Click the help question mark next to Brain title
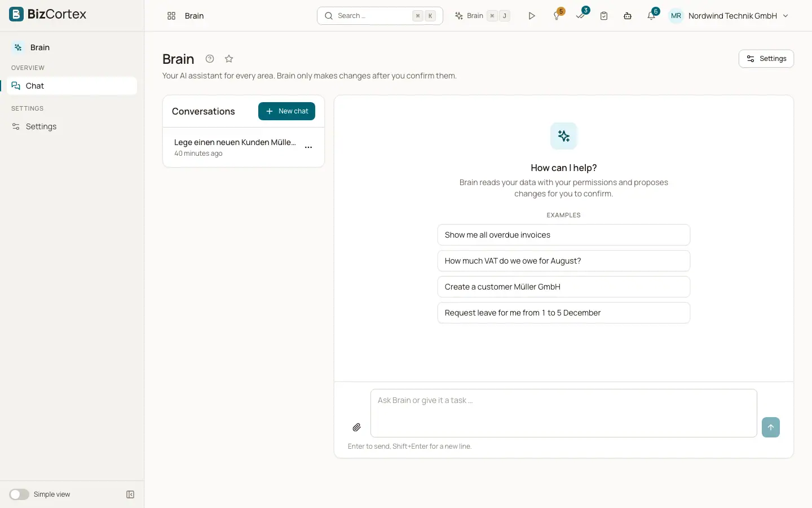 (x=210, y=59)
